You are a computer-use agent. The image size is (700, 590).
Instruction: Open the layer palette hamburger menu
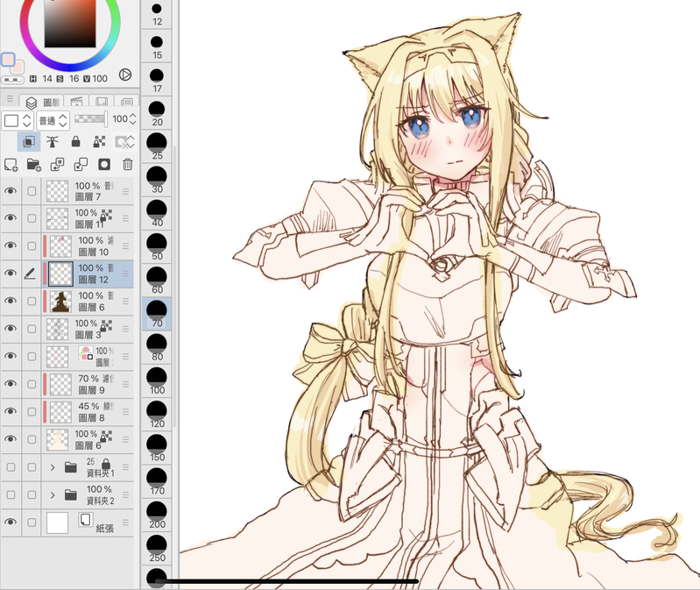click(x=10, y=99)
